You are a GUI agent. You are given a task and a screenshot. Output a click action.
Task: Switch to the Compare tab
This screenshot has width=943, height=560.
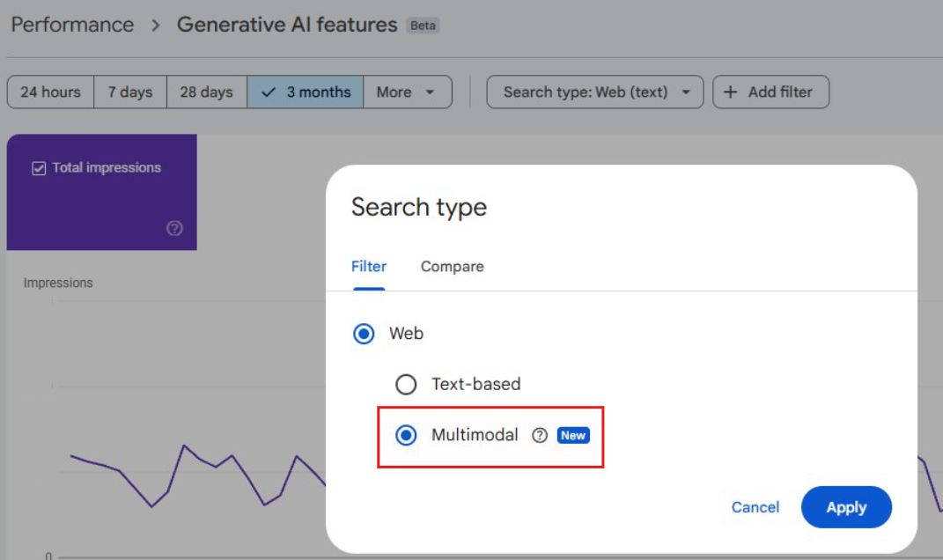(453, 267)
